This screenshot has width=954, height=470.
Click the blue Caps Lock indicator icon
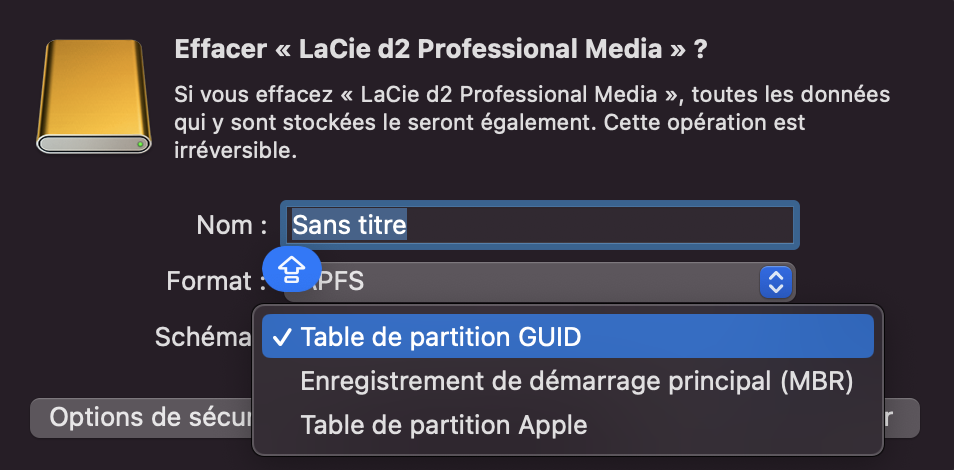coord(290,268)
